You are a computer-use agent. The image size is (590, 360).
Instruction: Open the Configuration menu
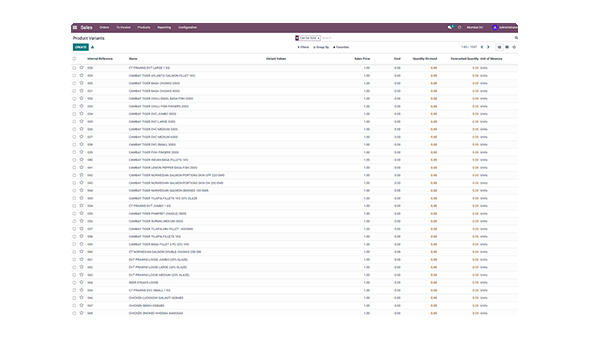(x=187, y=27)
